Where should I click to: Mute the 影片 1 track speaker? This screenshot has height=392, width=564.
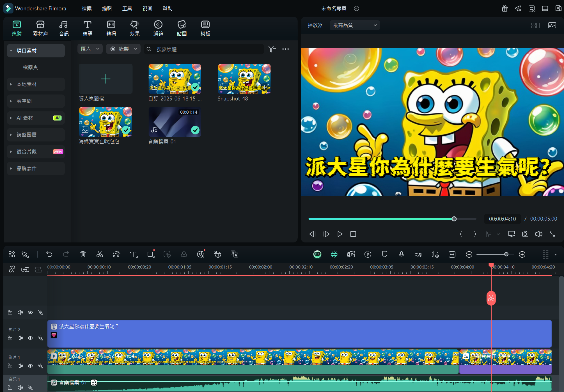pos(20,366)
